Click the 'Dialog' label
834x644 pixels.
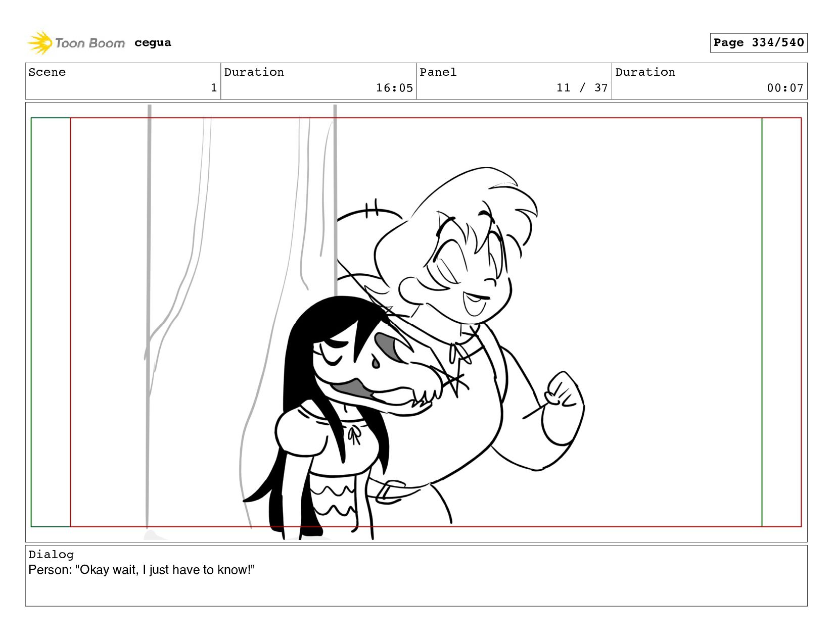click(x=51, y=555)
